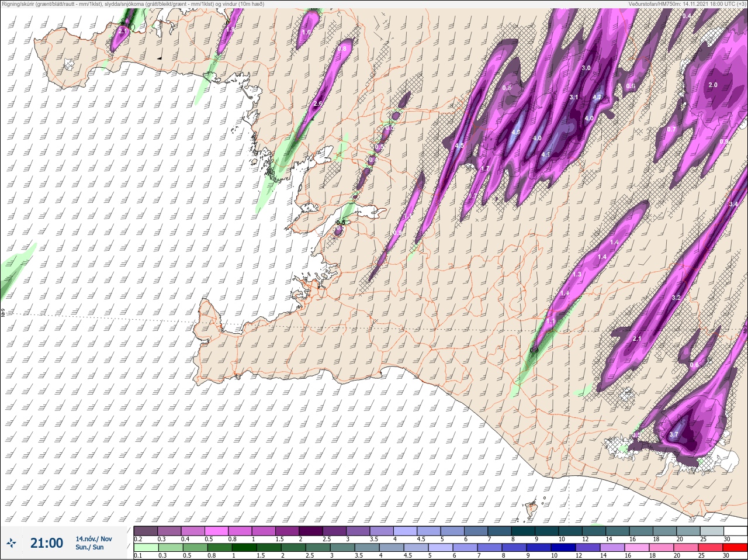Click the small island off the south coast
This screenshot has width=748, height=560.
click(x=532, y=510)
